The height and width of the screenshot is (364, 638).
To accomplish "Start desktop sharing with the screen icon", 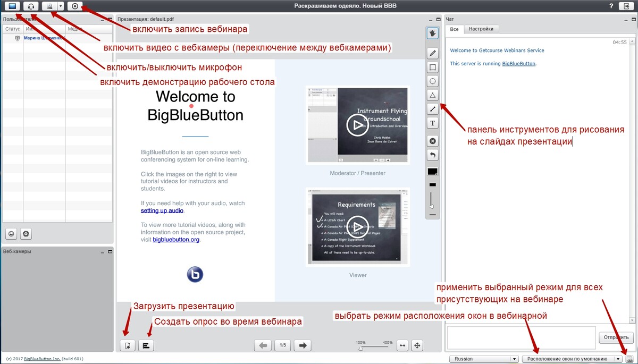I will coord(13,6).
